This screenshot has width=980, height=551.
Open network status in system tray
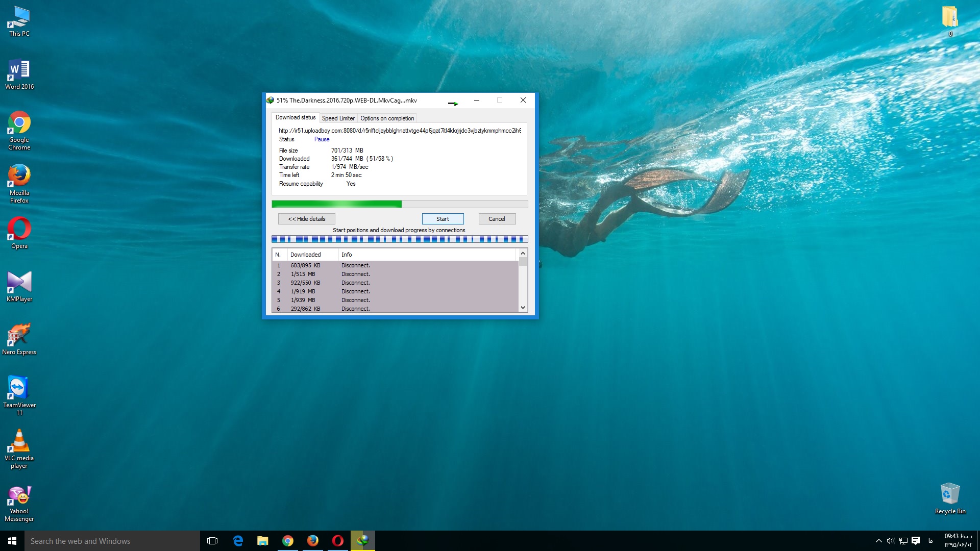tap(903, 541)
